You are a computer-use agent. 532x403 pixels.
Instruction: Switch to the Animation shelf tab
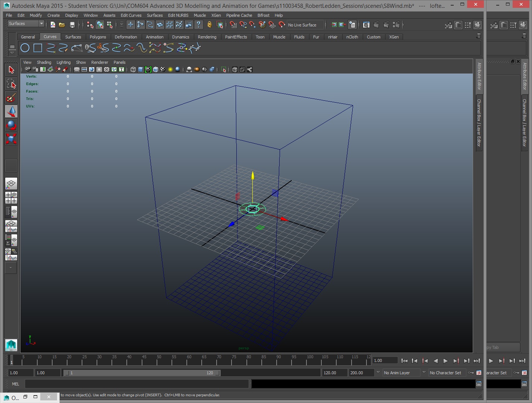click(154, 37)
